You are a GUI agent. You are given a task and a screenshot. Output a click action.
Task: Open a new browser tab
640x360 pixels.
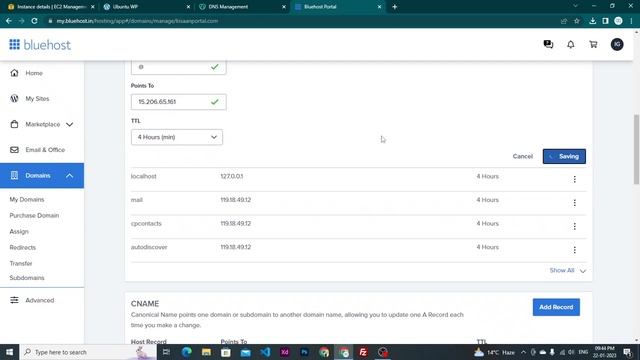394,7
